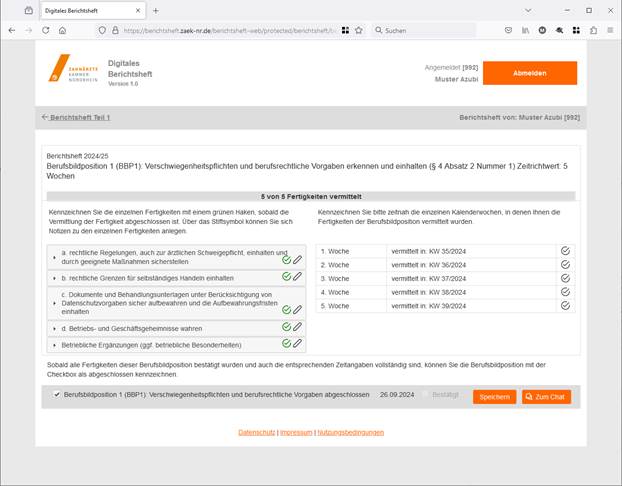Viewport: 622px width, 486px height.
Task: Open the extensions puzzle icon
Action: point(593,30)
